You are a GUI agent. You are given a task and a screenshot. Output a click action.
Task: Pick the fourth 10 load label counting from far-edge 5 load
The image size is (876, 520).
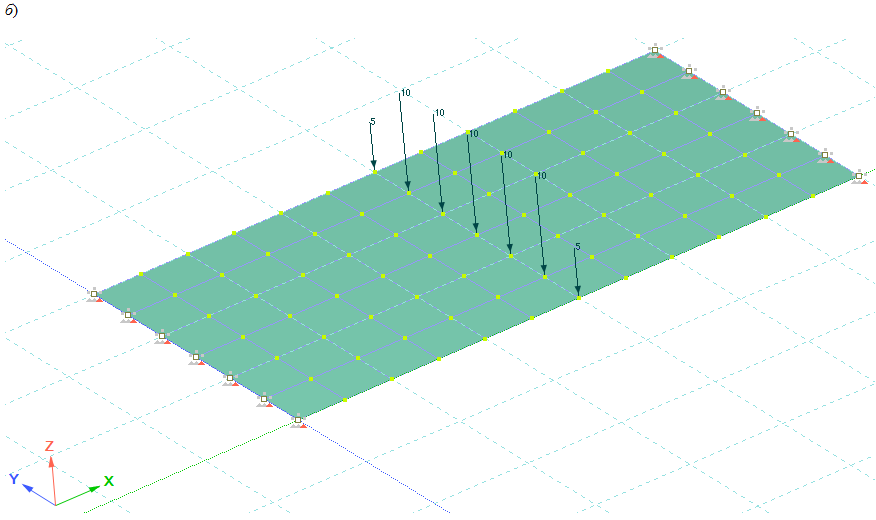(507, 155)
